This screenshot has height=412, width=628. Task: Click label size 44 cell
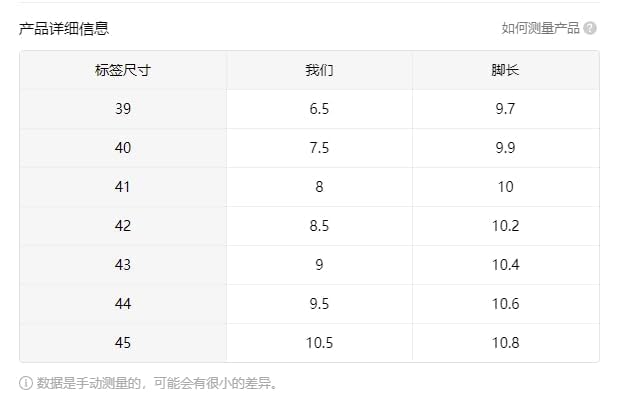(123, 304)
